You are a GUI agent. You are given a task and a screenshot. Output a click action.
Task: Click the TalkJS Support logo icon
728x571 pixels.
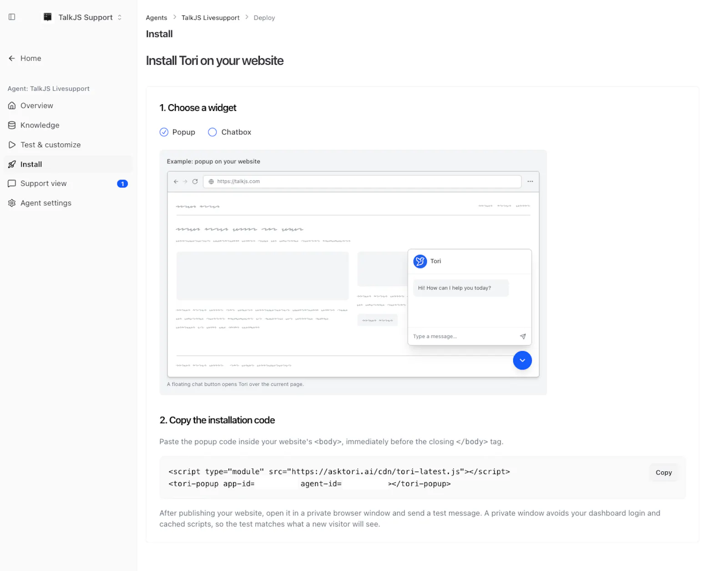47,17
